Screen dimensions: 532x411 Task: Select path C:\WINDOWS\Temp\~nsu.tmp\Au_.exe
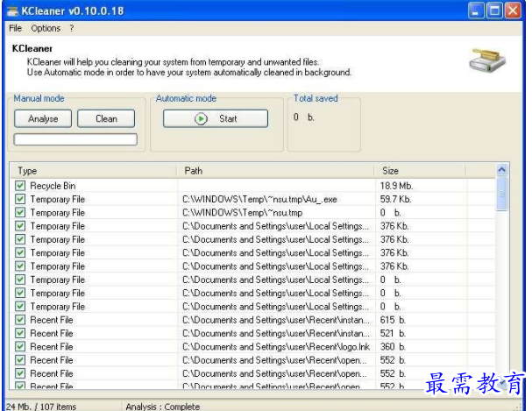pyautogui.click(x=259, y=199)
